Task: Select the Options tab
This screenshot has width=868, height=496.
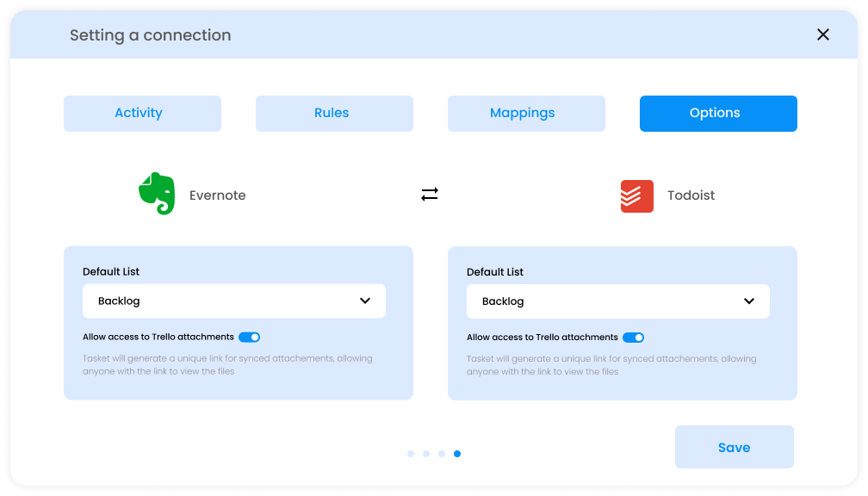Action: [x=718, y=114]
